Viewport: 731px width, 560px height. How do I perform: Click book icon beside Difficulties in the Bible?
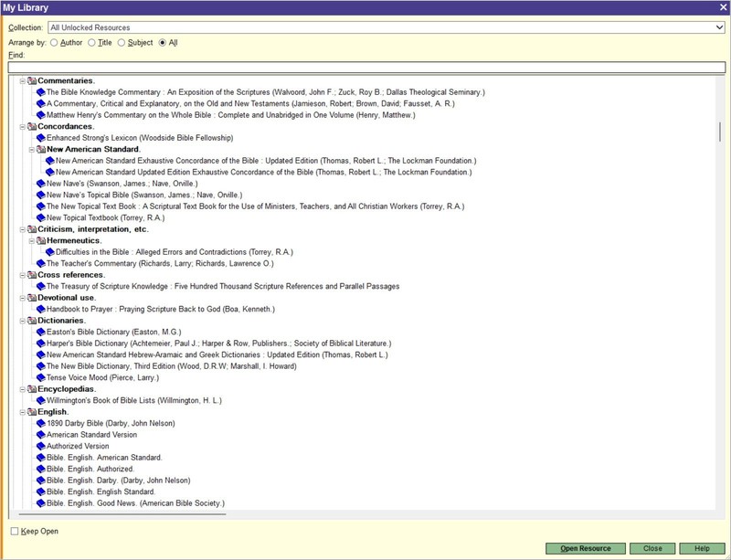tap(50, 252)
